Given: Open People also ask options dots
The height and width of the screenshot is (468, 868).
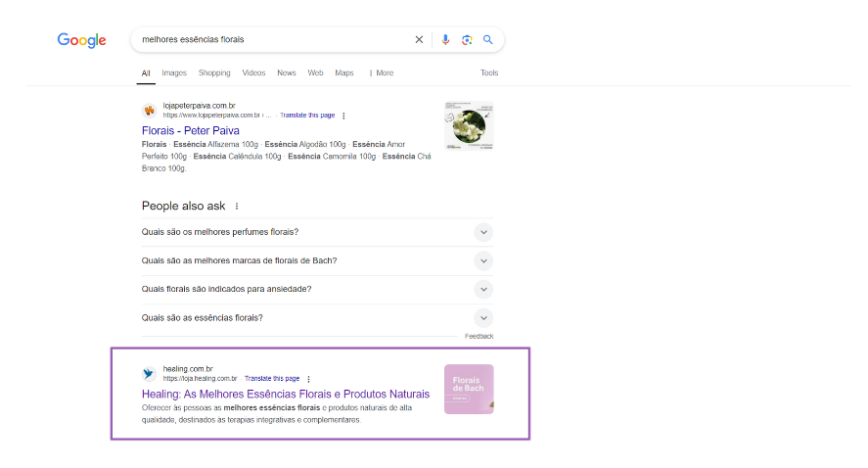Looking at the screenshot, I should coord(237,206).
